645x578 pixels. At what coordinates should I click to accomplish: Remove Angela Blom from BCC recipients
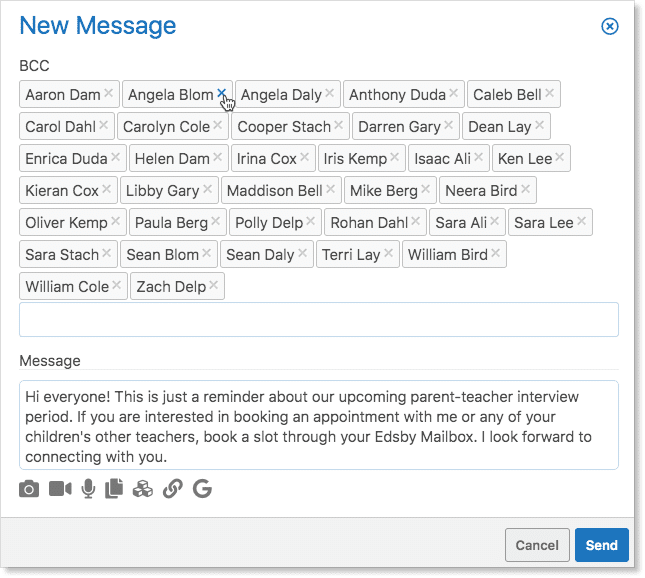pyautogui.click(x=221, y=94)
